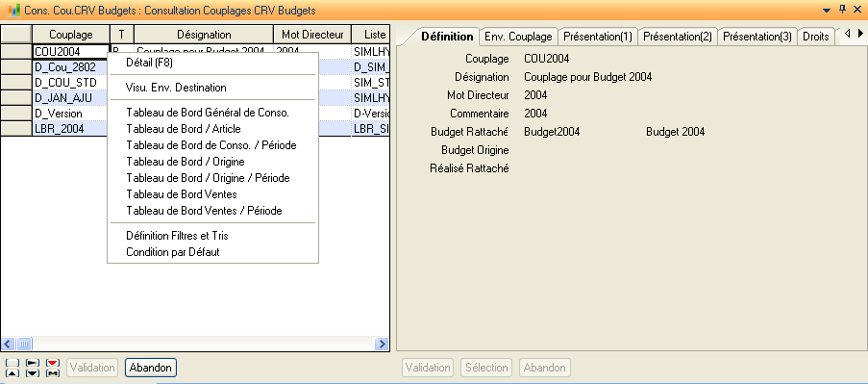Open the title bar dropdown arrow
The height and width of the screenshot is (384, 868).
tap(827, 11)
